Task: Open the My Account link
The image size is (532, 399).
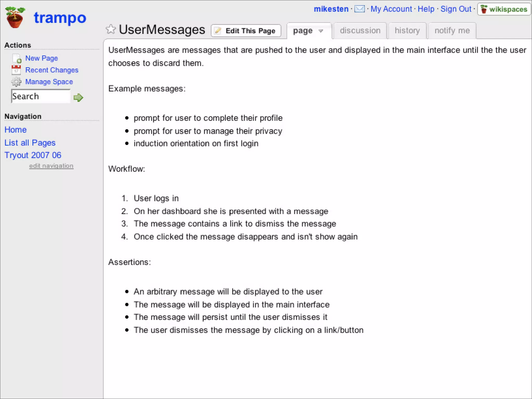Action: click(391, 9)
